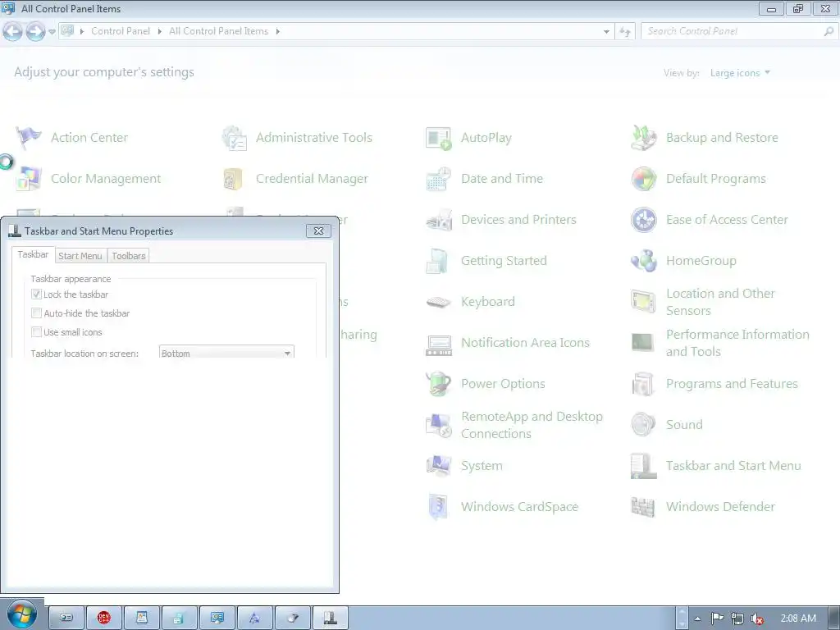Open Location and Other Sensors icon
The width and height of the screenshot is (840, 630).
(643, 302)
